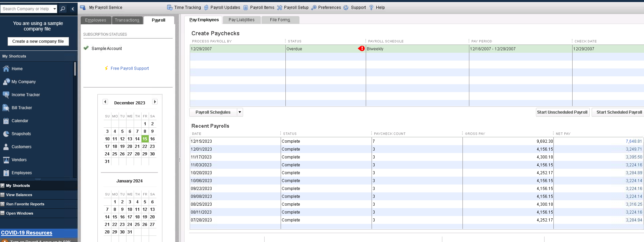Select the 12/29/2007 overdue payroll row
This screenshot has height=242, width=644.
(236, 49)
